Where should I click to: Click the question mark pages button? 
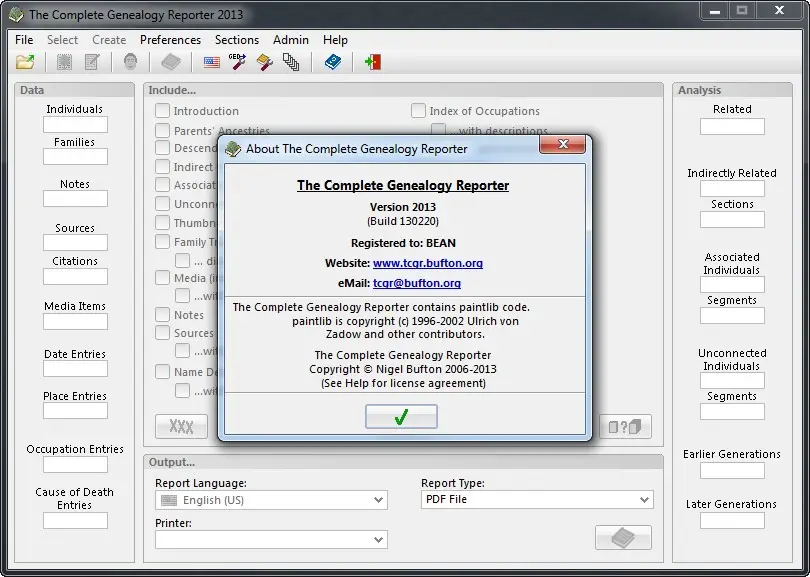click(x=625, y=427)
